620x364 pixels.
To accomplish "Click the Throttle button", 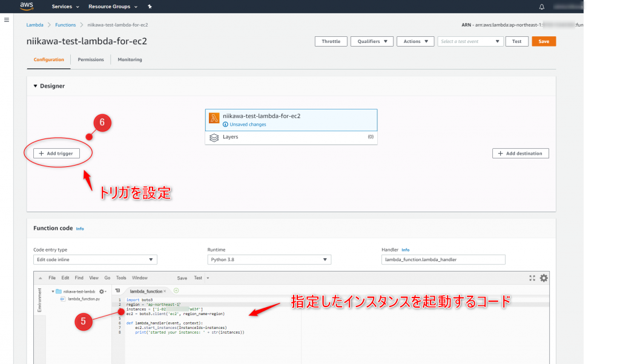I will 331,42.
